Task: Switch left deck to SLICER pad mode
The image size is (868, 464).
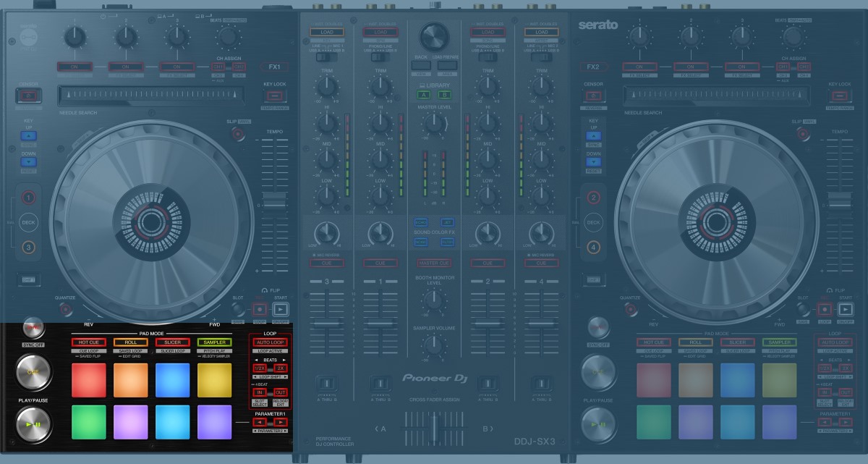Action: tap(173, 342)
